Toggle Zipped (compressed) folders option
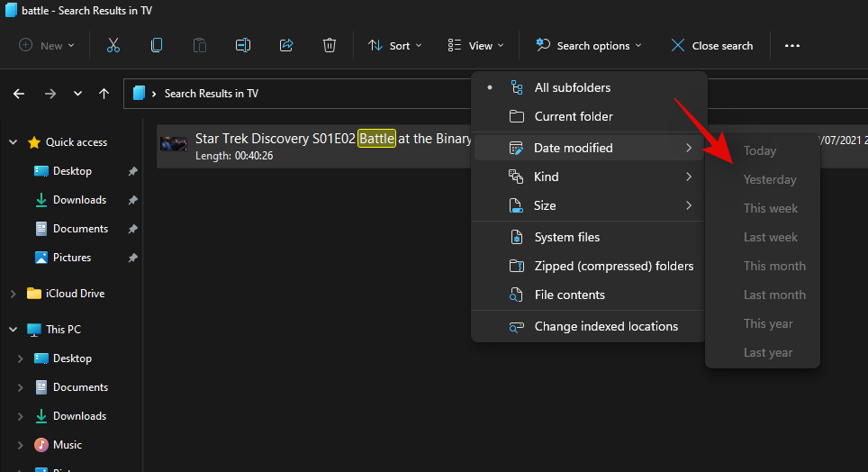 point(613,266)
